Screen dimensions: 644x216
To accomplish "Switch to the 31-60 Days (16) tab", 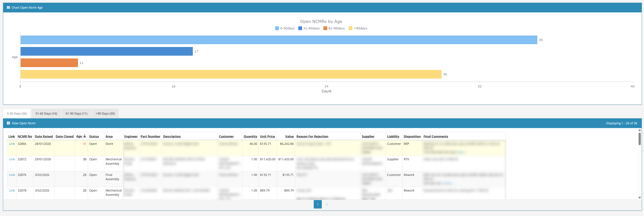I will (x=46, y=113).
